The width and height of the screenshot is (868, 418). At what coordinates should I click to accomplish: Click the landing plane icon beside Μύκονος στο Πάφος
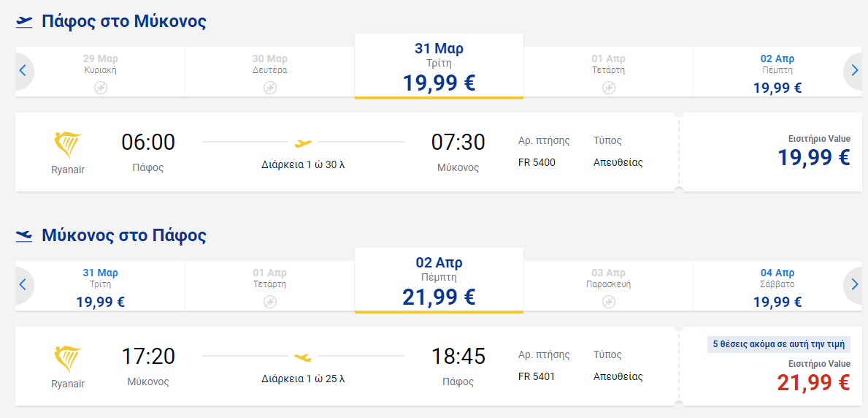24,236
